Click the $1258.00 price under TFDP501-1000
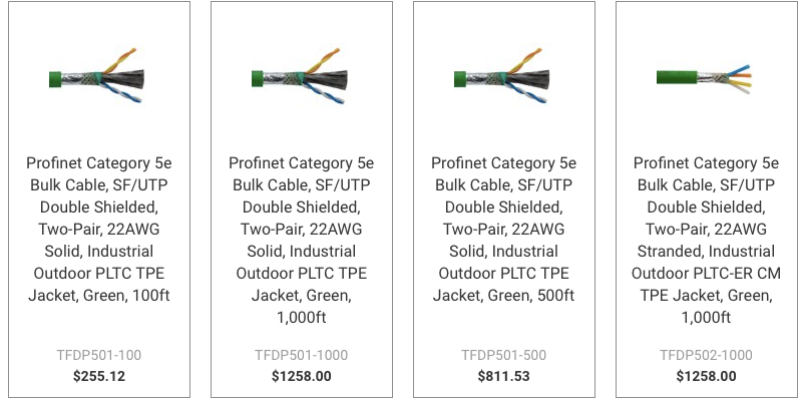Image resolution: width=800 pixels, height=403 pixels. (x=300, y=376)
